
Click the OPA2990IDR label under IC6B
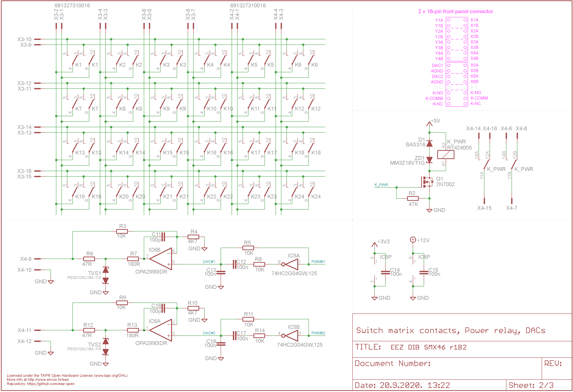pyautogui.click(x=151, y=272)
